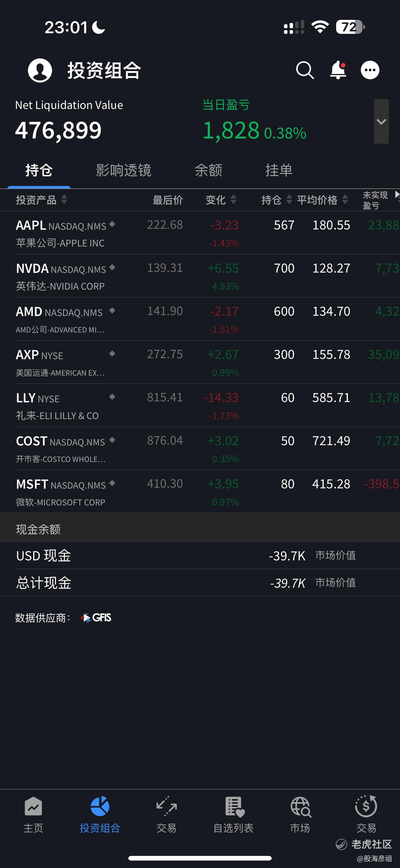Show more columns with right arrow
The image size is (400, 868).
click(x=397, y=194)
